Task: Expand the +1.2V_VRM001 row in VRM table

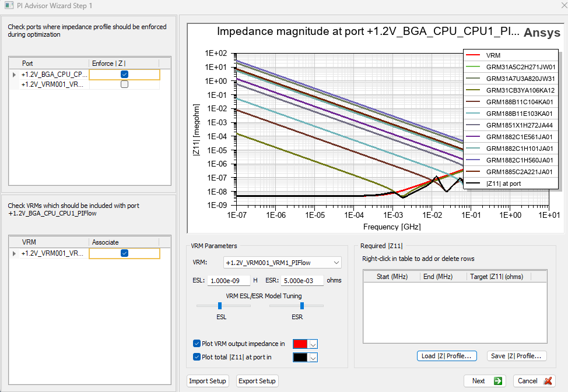Action: [14, 253]
